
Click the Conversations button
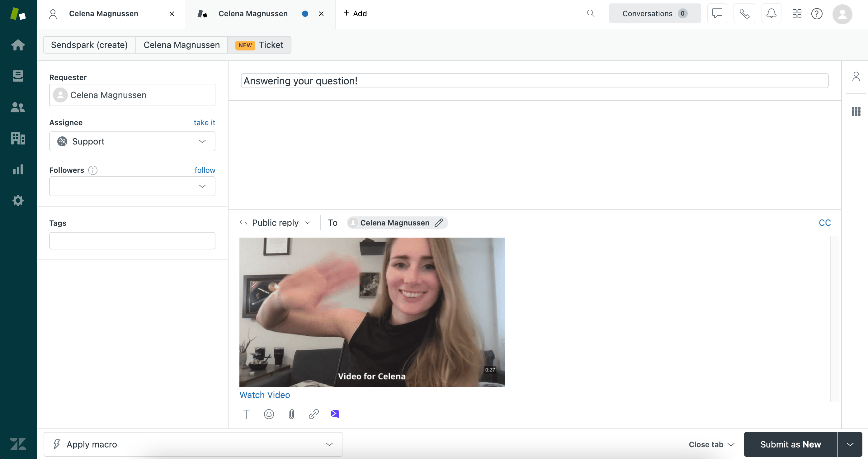tap(654, 13)
